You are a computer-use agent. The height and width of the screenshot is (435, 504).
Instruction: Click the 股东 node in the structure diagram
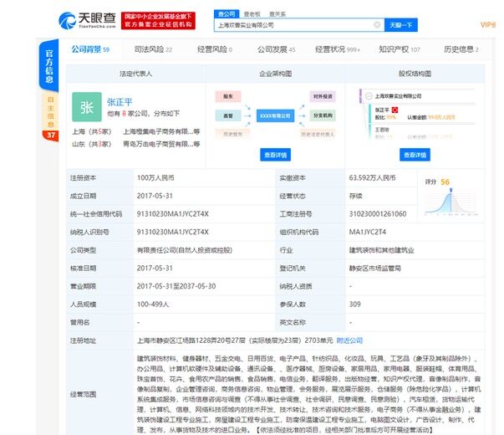[x=228, y=96]
